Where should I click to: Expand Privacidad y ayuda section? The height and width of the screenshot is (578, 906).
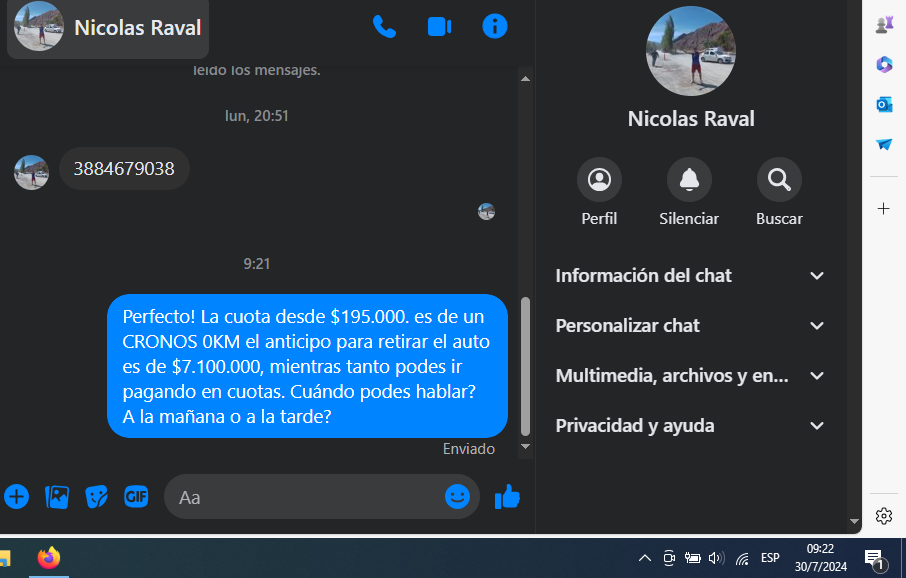coord(690,426)
